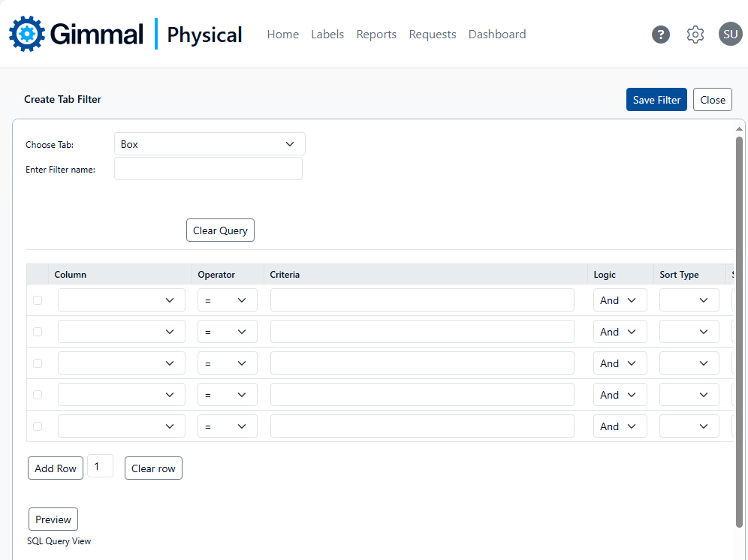Click the vertical scrollbar thumb
Image resolution: width=748 pixels, height=560 pixels.
(x=739, y=332)
